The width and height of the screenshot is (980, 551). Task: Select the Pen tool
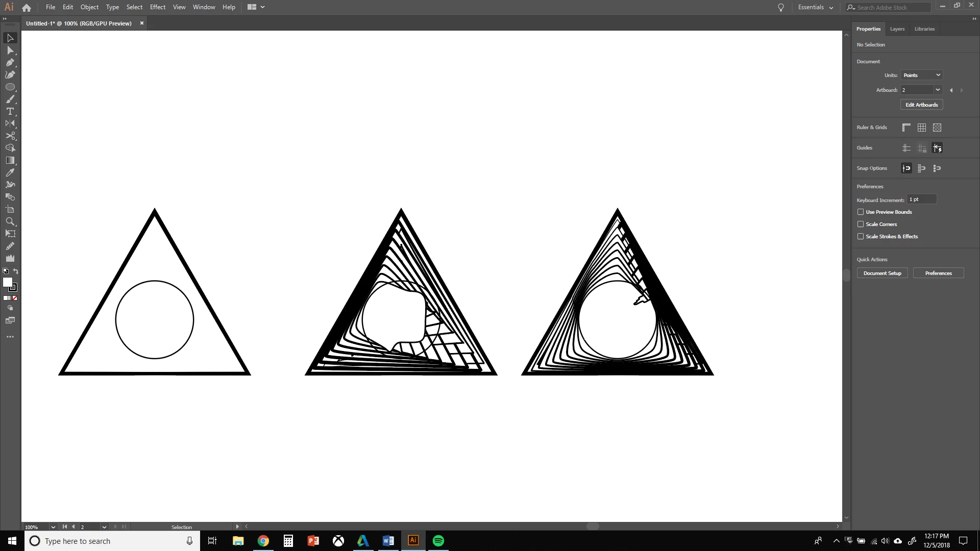(x=10, y=63)
